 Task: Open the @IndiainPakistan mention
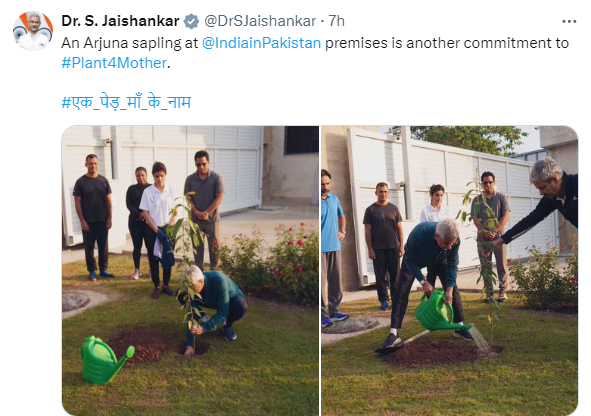point(261,43)
